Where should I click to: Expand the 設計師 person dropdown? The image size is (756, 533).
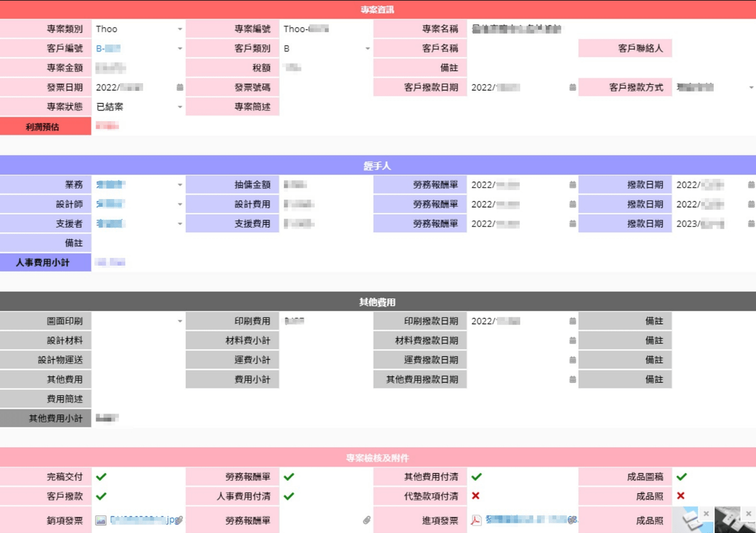click(x=180, y=204)
